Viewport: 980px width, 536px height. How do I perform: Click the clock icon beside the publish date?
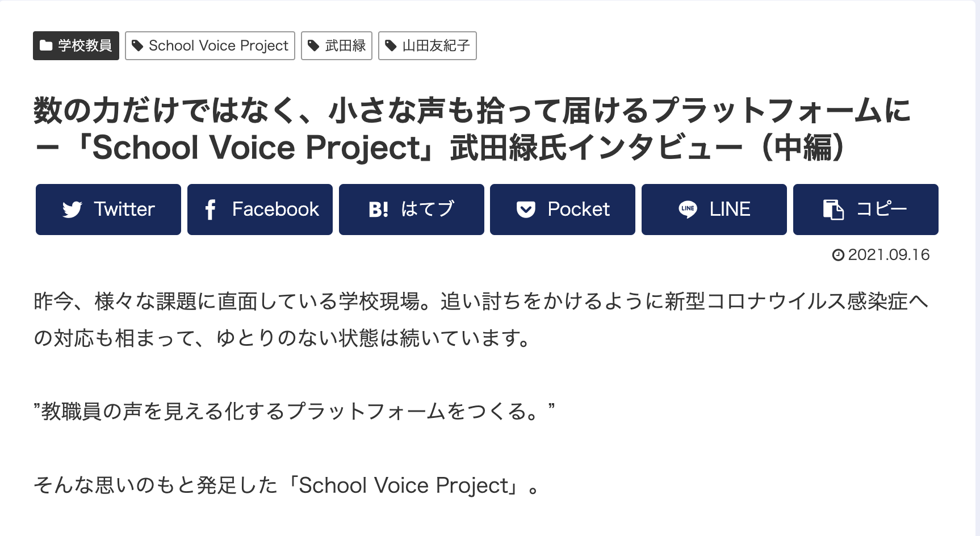pos(837,256)
